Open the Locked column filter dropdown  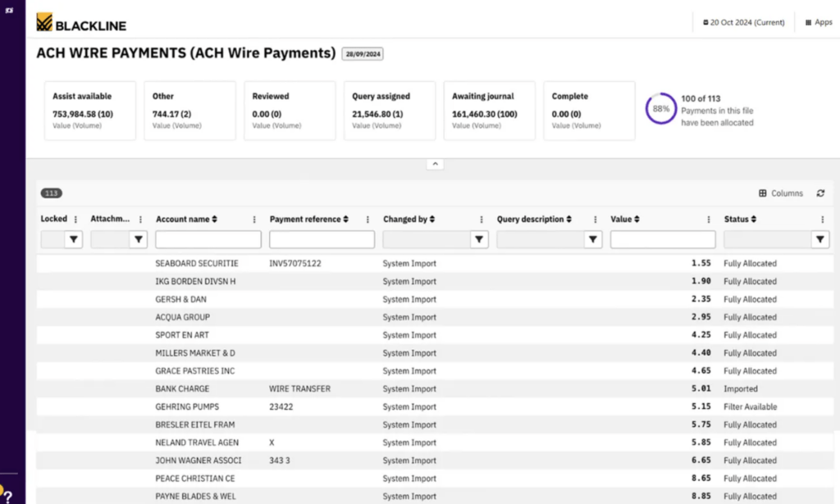(x=73, y=239)
